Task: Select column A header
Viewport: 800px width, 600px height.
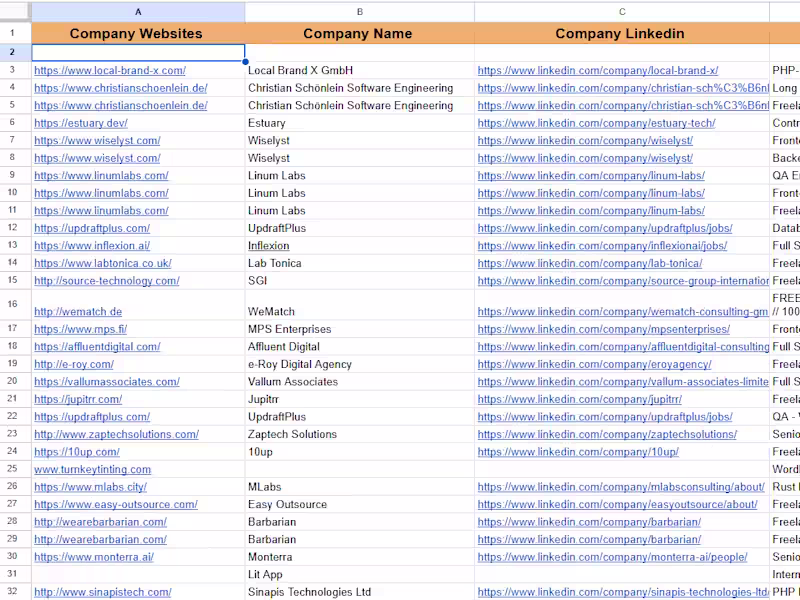Action: click(x=138, y=12)
